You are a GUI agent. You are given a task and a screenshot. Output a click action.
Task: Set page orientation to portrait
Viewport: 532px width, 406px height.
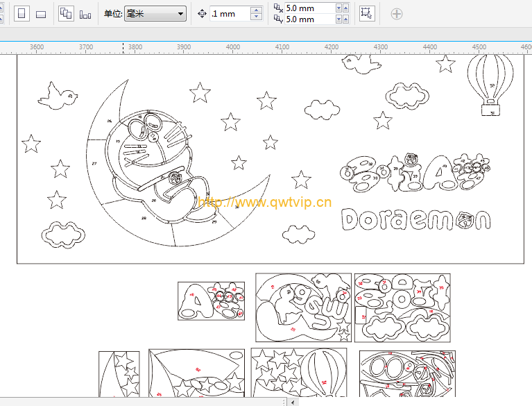tap(22, 14)
